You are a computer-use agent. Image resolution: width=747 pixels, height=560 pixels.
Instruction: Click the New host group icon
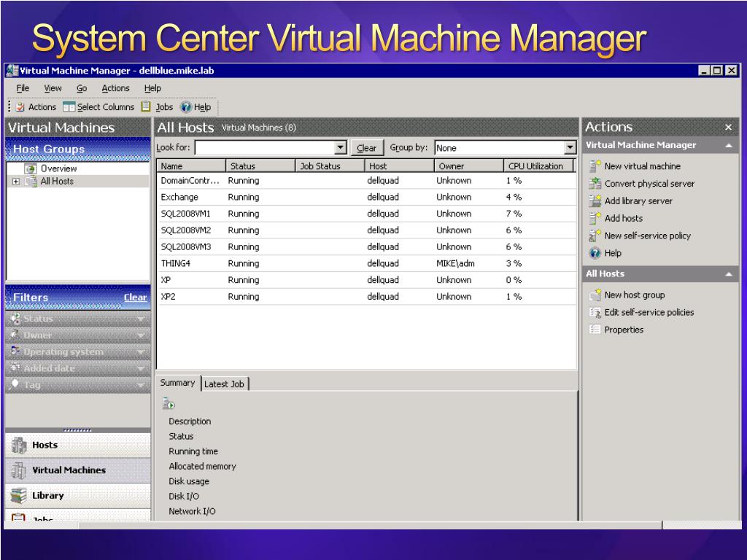(x=595, y=295)
